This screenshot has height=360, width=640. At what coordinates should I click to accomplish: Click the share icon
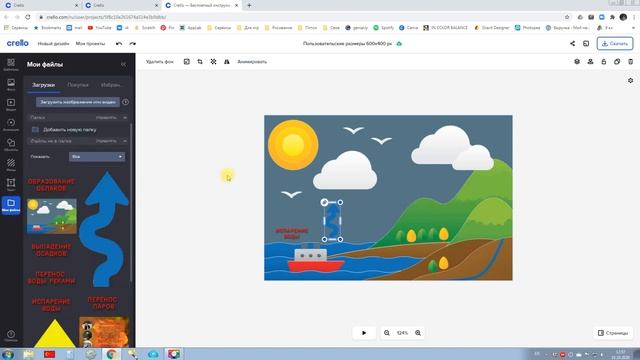coord(572,44)
